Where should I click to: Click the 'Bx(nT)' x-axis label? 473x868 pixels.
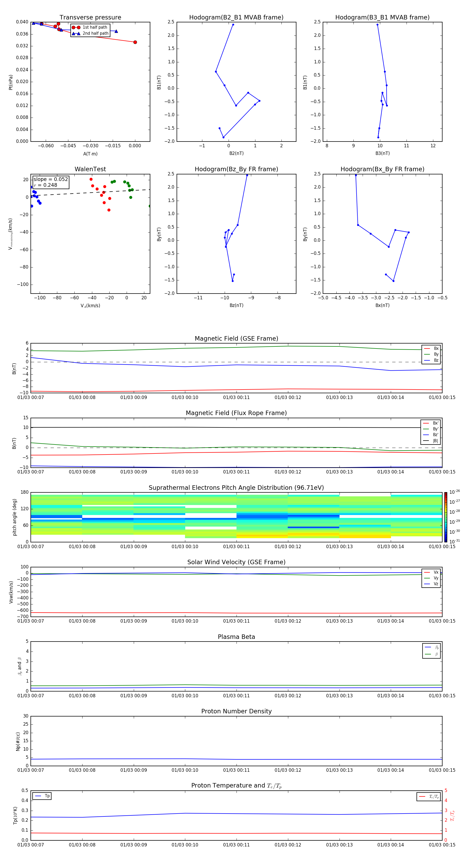tap(382, 305)
